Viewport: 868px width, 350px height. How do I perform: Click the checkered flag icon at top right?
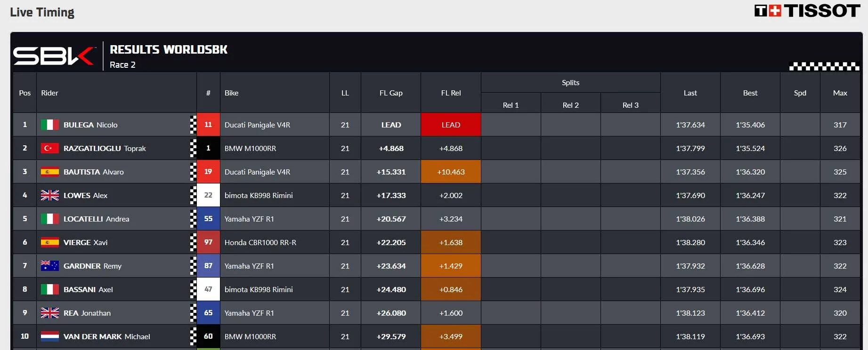(x=824, y=66)
